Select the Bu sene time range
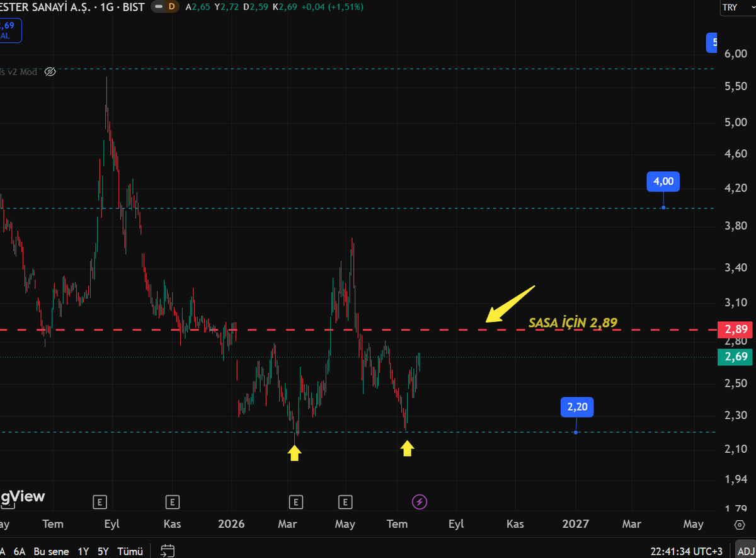This screenshot has height=558, width=756. click(51, 551)
